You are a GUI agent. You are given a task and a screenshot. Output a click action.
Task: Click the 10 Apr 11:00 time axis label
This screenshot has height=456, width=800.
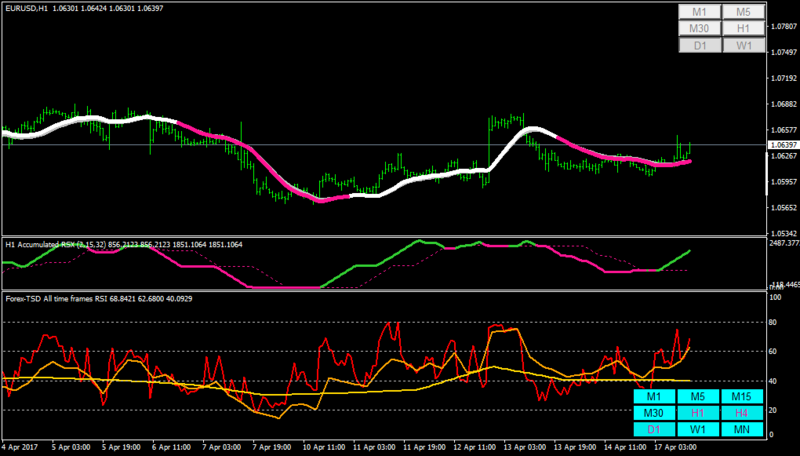point(324,447)
